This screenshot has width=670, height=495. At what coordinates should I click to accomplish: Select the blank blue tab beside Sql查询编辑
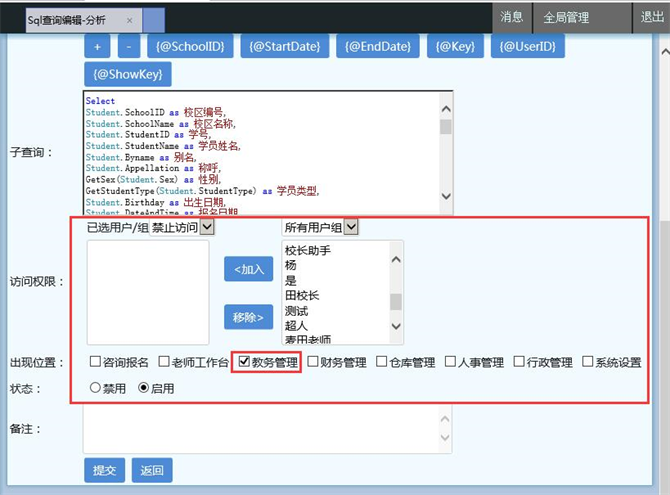[153, 20]
